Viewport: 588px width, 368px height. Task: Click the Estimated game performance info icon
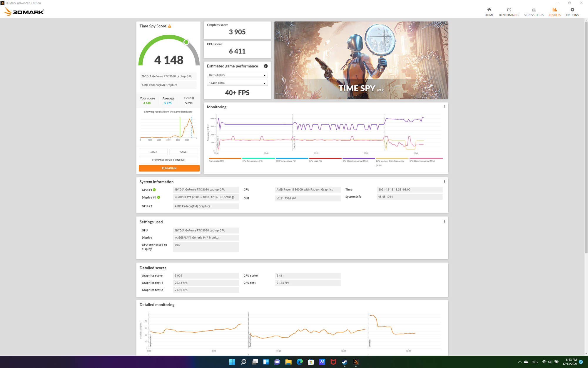266,66
